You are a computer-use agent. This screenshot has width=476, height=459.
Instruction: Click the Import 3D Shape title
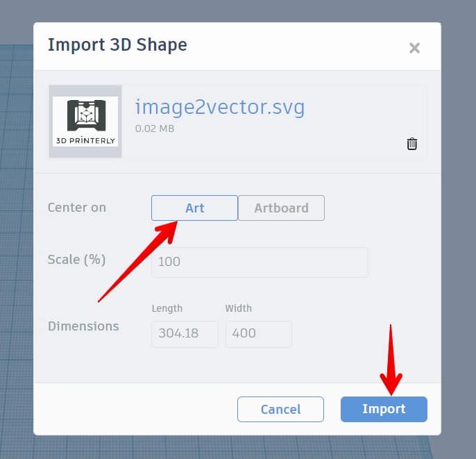[x=117, y=45]
